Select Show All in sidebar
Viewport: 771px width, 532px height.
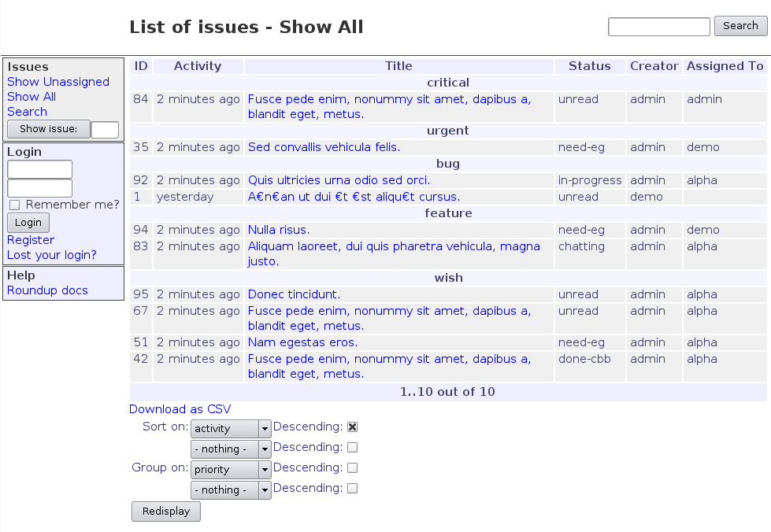tap(32, 97)
